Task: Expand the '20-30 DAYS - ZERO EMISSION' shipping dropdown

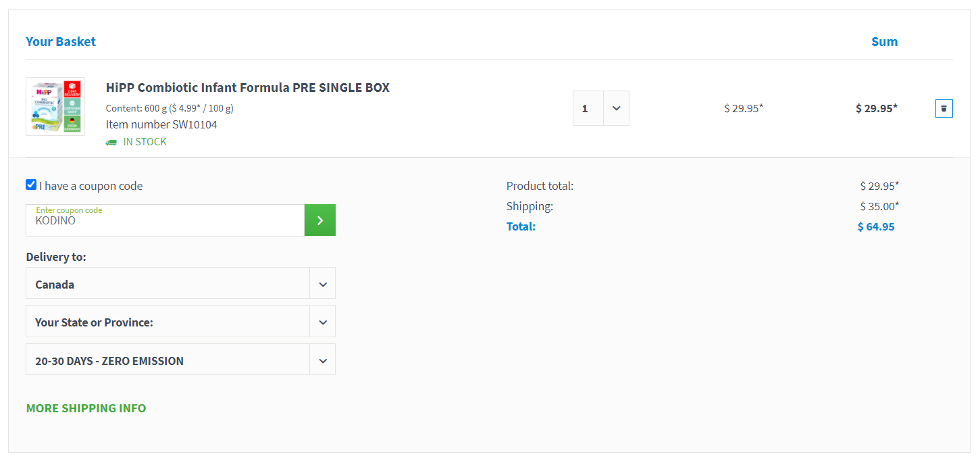Action: coord(180,360)
